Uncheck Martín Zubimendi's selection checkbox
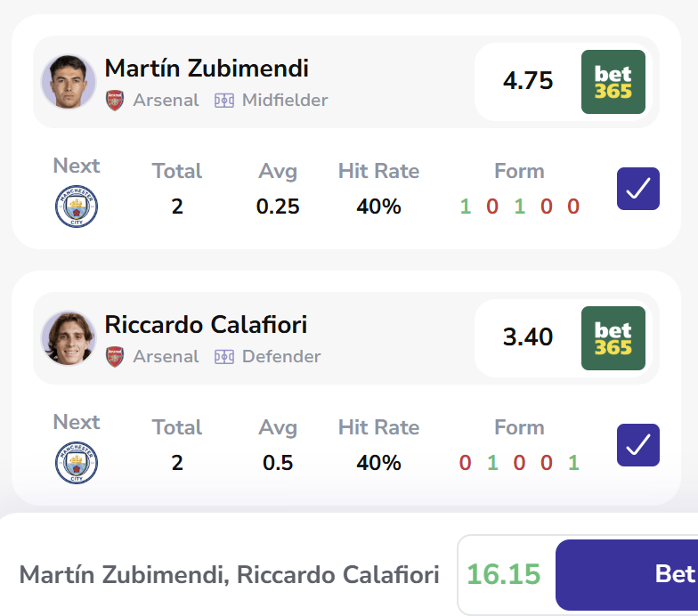The width and height of the screenshot is (698, 616). tap(637, 189)
